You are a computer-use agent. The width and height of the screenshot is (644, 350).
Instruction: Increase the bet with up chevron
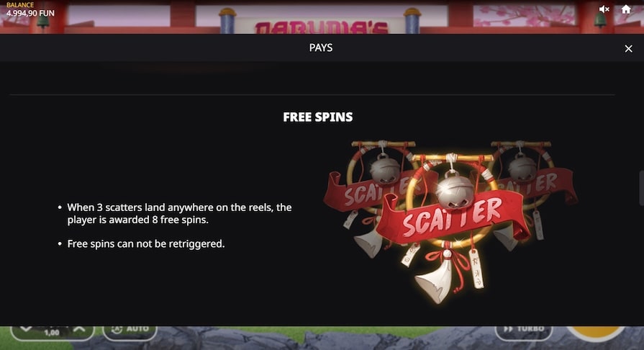tap(79, 328)
